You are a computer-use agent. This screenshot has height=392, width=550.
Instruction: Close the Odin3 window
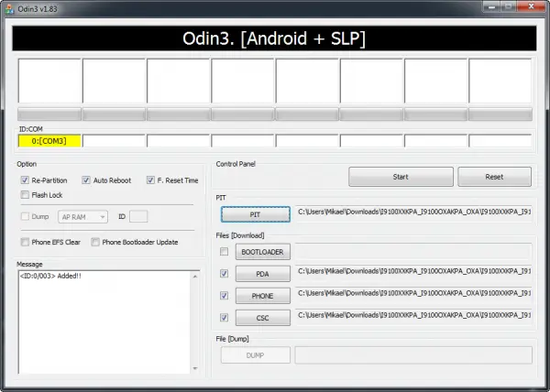pyautogui.click(x=531, y=6)
